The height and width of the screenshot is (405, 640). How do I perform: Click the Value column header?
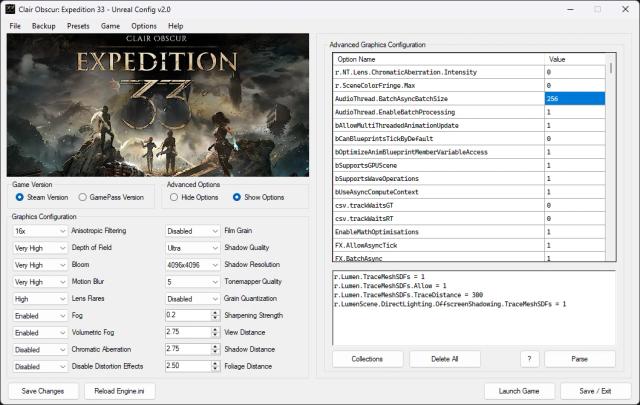tap(575, 59)
